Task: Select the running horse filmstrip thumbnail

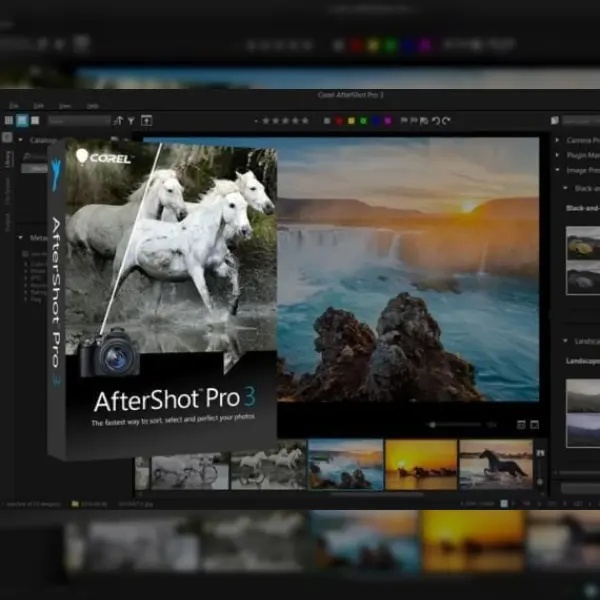Action: [x=496, y=465]
